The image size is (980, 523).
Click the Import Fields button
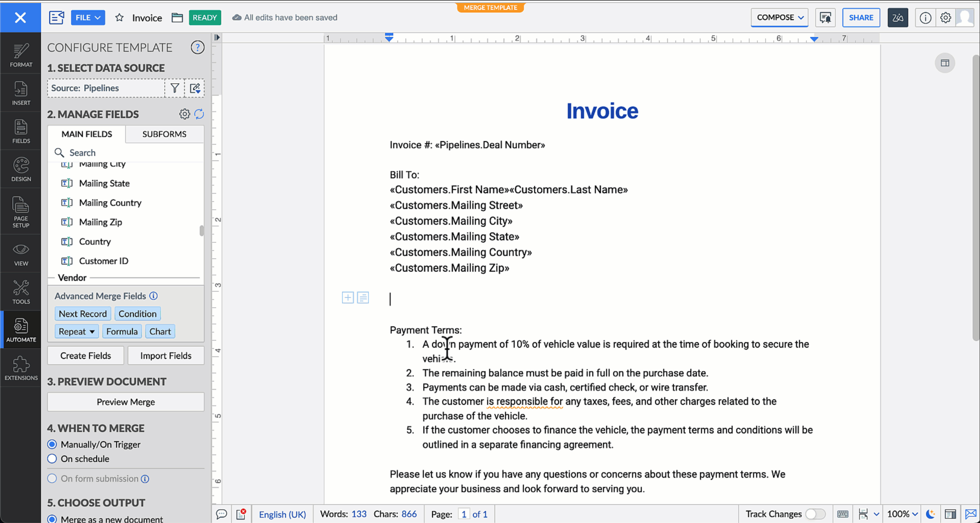pos(166,356)
